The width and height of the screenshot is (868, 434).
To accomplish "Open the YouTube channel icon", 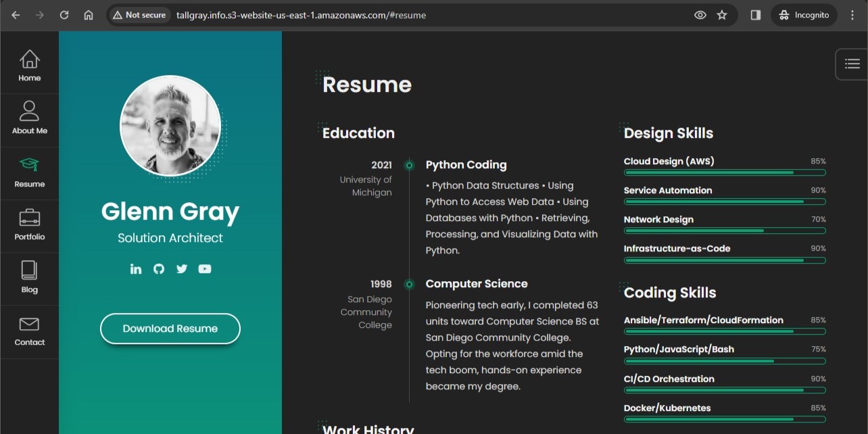I will 205,268.
